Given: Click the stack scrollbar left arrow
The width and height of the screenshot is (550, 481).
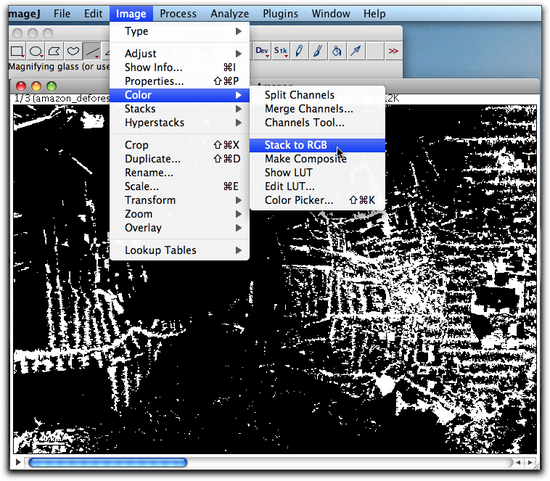Looking at the screenshot, I should click(518, 462).
